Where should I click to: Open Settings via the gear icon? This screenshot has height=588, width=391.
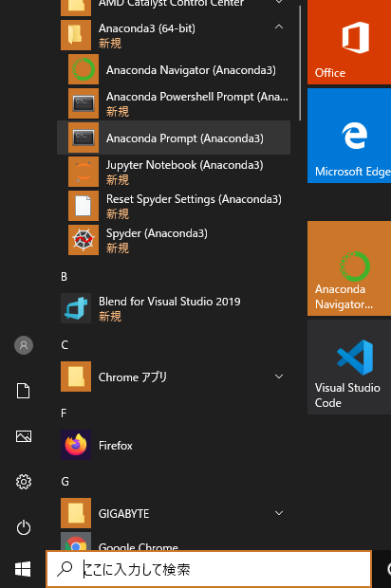click(24, 482)
